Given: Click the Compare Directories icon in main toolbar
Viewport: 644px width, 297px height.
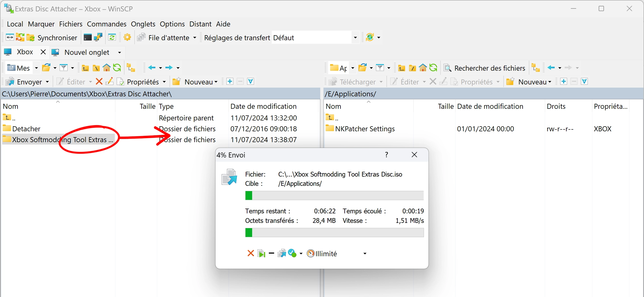Looking at the screenshot, I should (x=10, y=37).
